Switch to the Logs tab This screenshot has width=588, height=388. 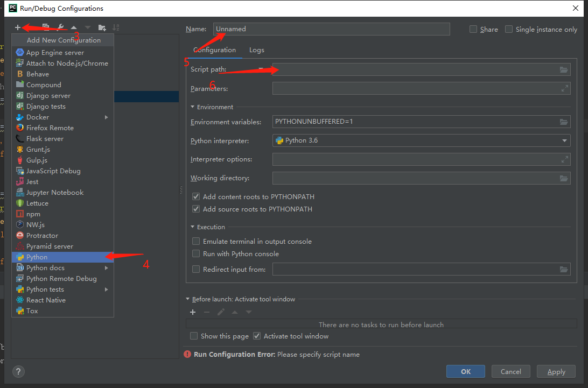[x=257, y=50]
